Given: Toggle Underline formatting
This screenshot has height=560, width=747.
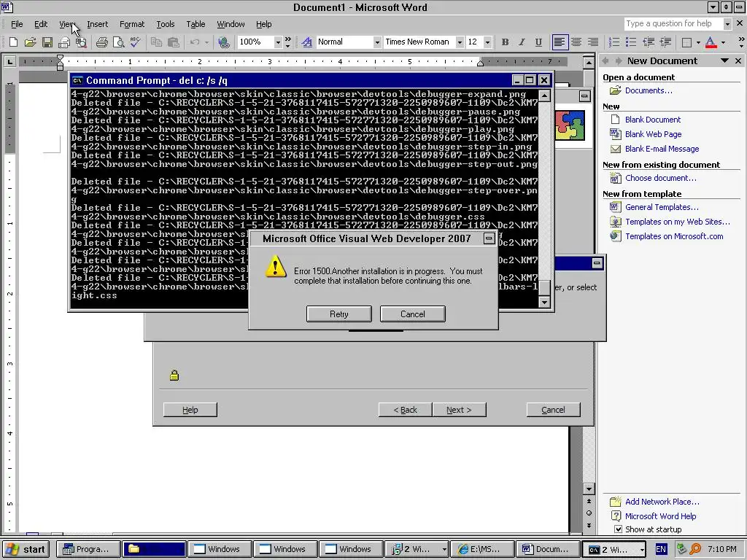Looking at the screenshot, I should click(538, 42).
